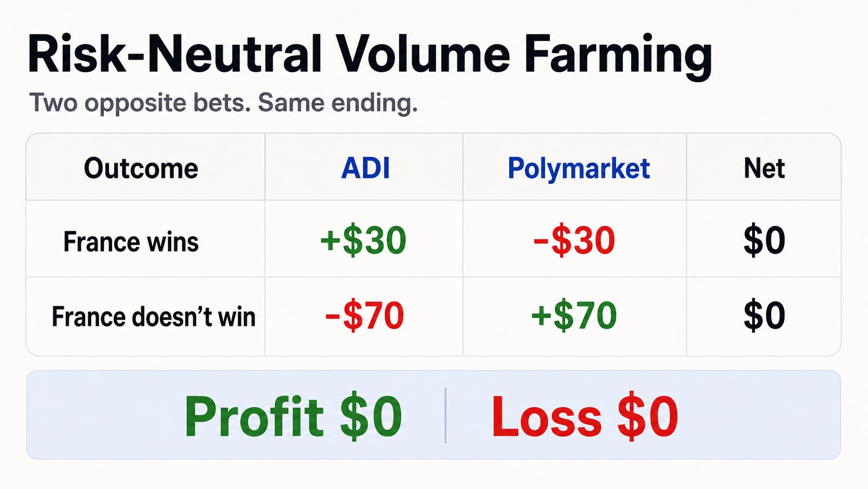Viewport: 868px width, 489px height.
Task: Click the green +$70 Polymarket value
Action: pyautogui.click(x=574, y=315)
